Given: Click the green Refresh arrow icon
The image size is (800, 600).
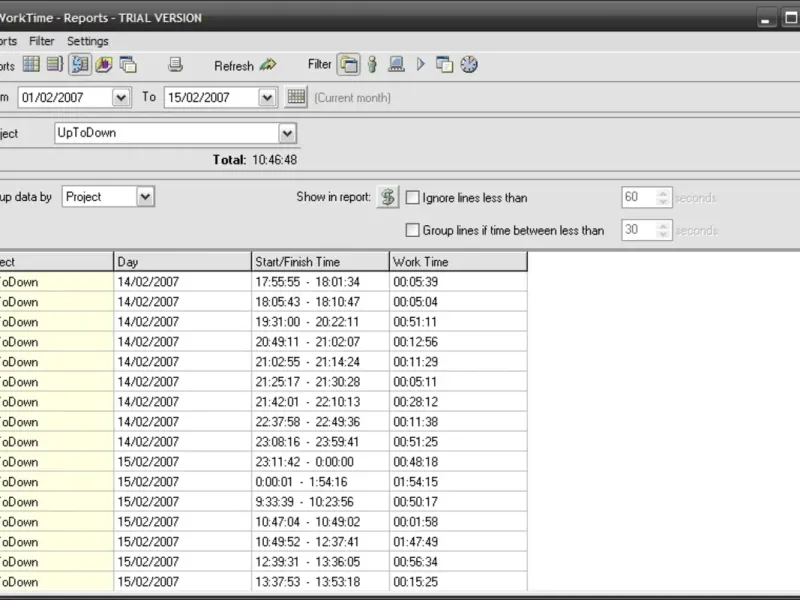Looking at the screenshot, I should (267, 65).
